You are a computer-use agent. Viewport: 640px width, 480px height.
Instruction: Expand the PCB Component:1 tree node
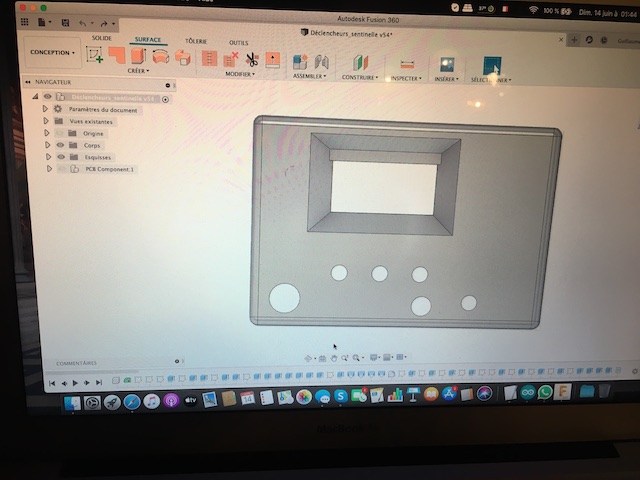click(47, 169)
